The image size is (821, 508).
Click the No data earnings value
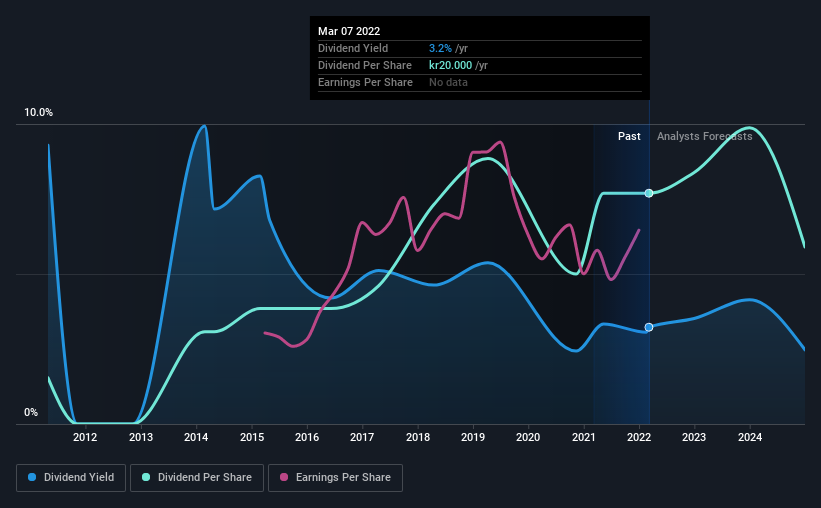(448, 82)
